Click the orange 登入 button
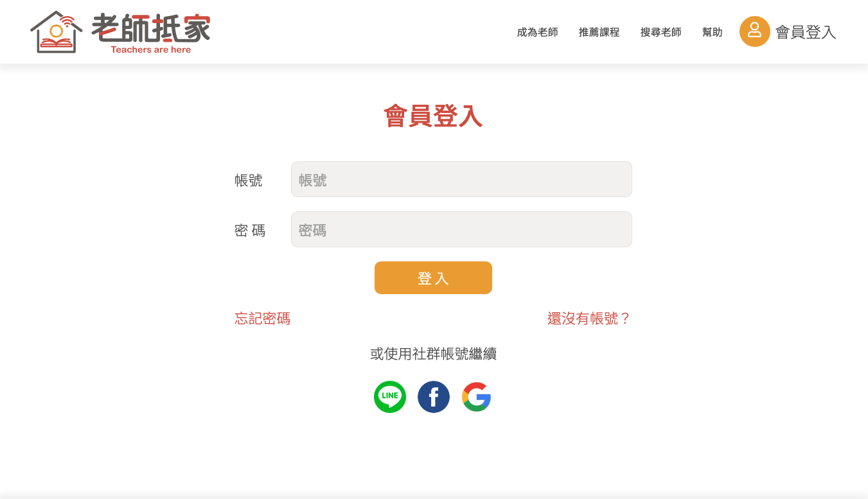 [x=433, y=277]
